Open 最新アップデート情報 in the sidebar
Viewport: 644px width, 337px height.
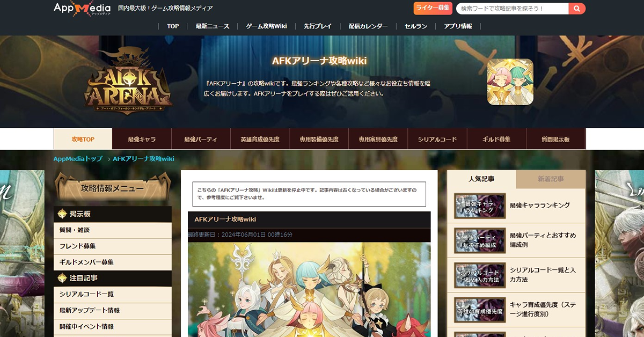[113, 311]
